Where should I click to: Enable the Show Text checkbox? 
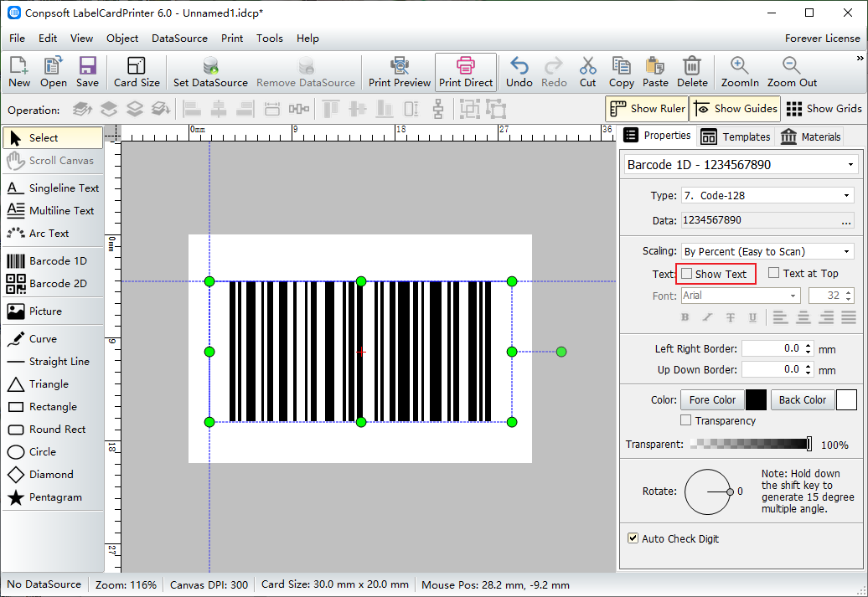(687, 274)
